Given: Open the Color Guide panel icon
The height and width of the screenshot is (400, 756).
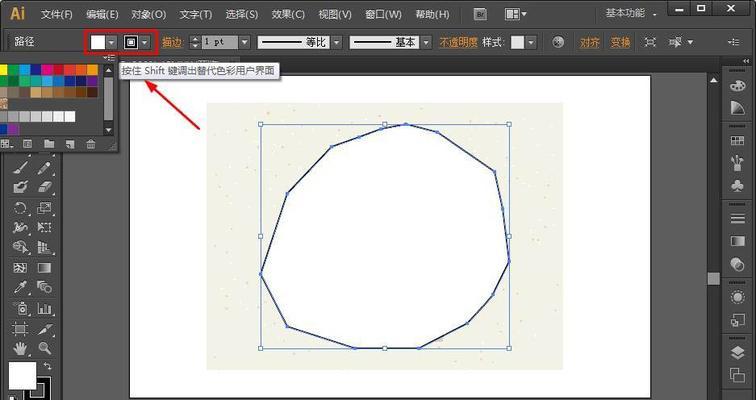Looking at the screenshot, I should coord(738,107).
